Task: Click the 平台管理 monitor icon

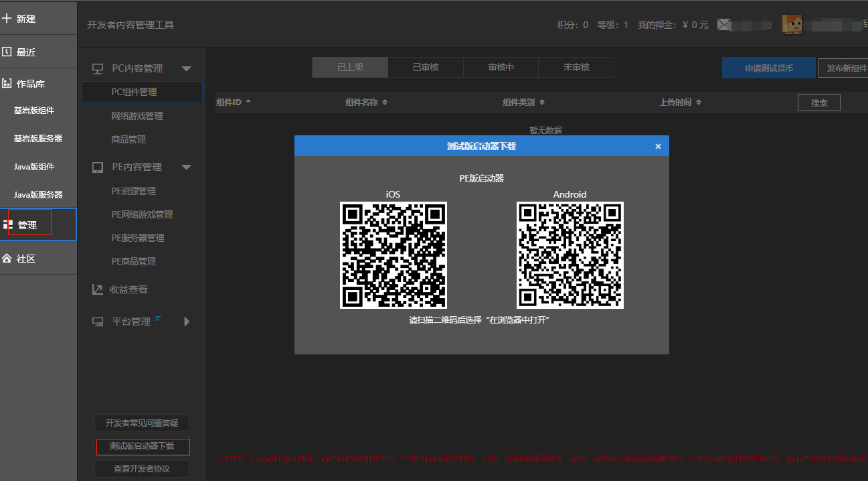Action: coord(98,322)
